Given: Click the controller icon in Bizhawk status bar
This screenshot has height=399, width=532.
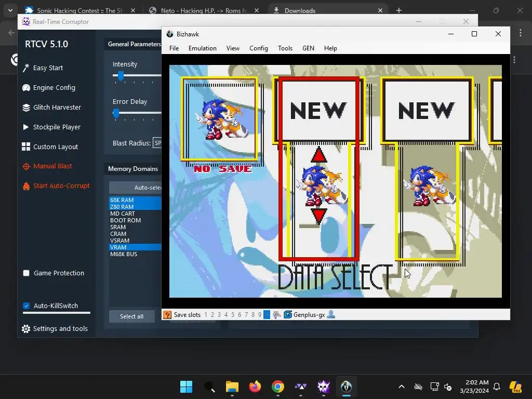Looking at the screenshot, I should click(277, 314).
